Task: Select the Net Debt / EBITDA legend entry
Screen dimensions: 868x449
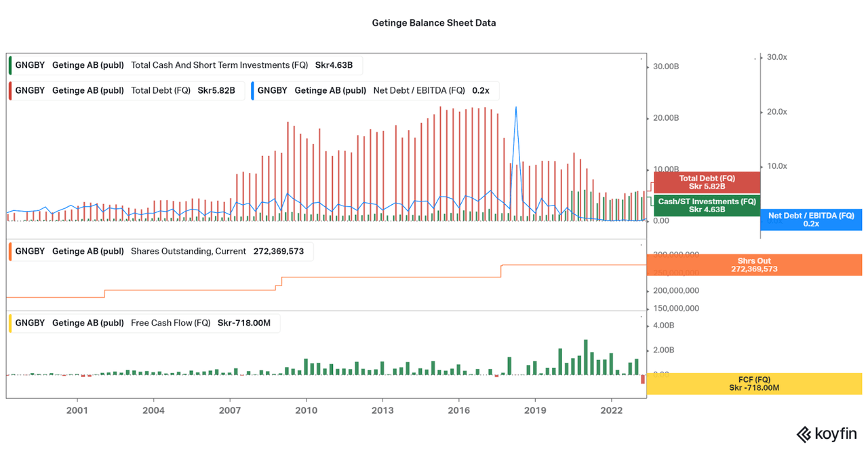Action: (375, 91)
